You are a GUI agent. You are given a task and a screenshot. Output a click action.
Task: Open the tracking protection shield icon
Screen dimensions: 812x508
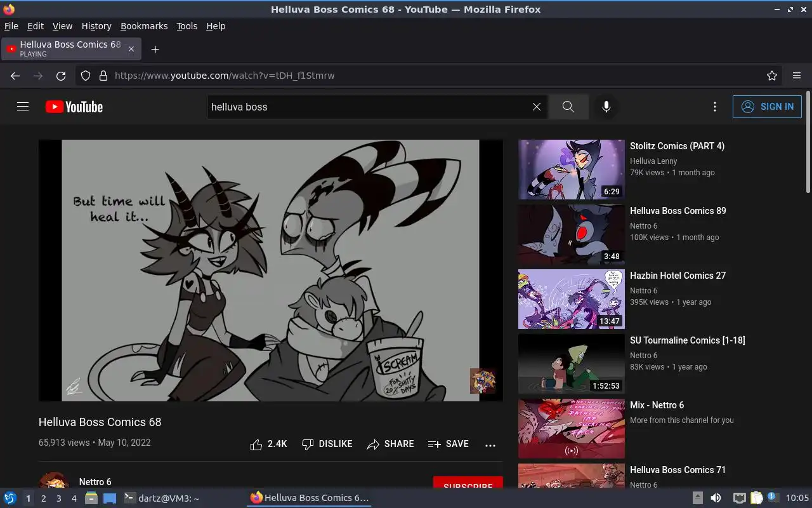pos(86,76)
